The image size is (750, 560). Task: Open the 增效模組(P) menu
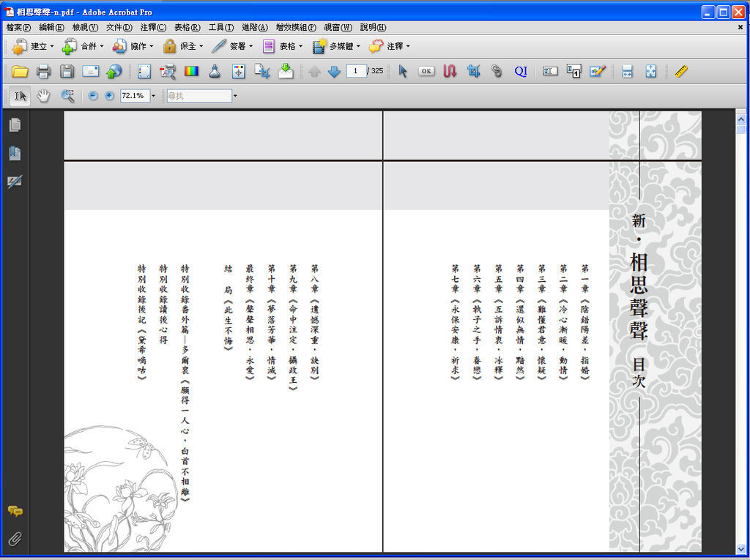click(x=296, y=27)
